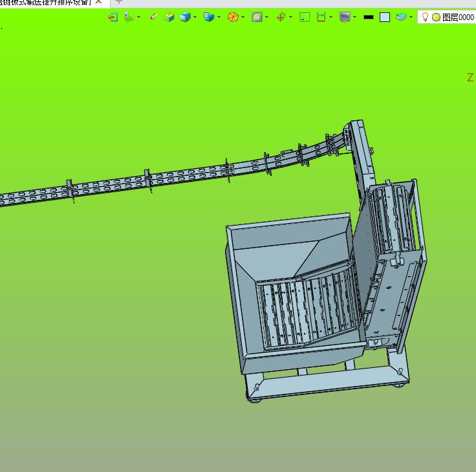
Task: Click the red crosshair target icon
Action: [281, 17]
